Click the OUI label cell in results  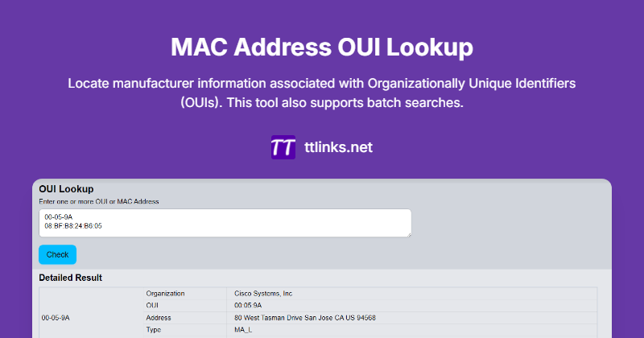pyautogui.click(x=185, y=306)
